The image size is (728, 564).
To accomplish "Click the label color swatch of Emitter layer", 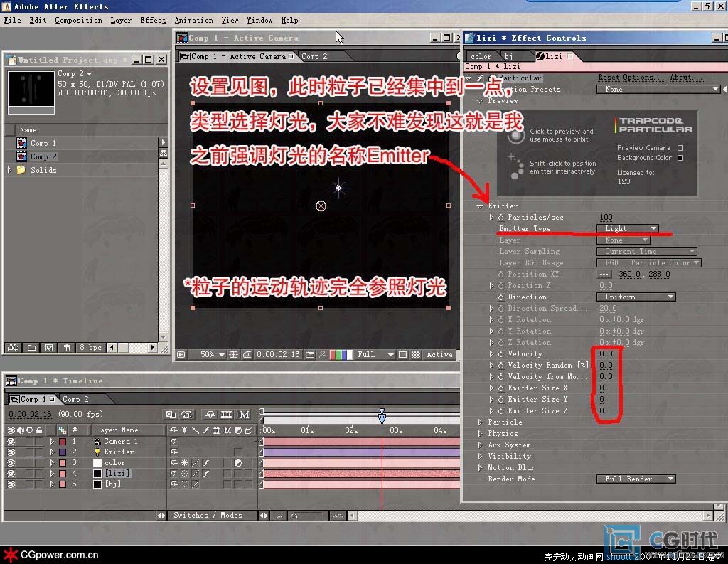I will (x=63, y=452).
